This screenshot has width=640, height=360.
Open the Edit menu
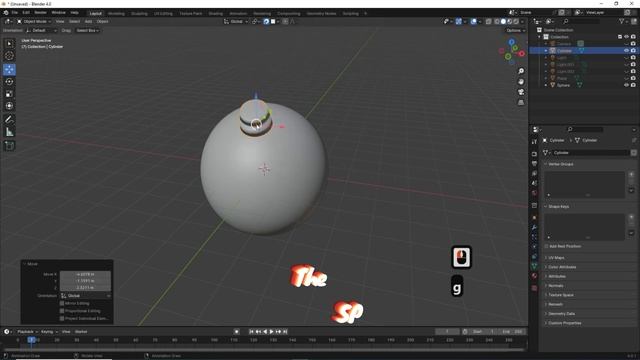pyautogui.click(x=26, y=13)
